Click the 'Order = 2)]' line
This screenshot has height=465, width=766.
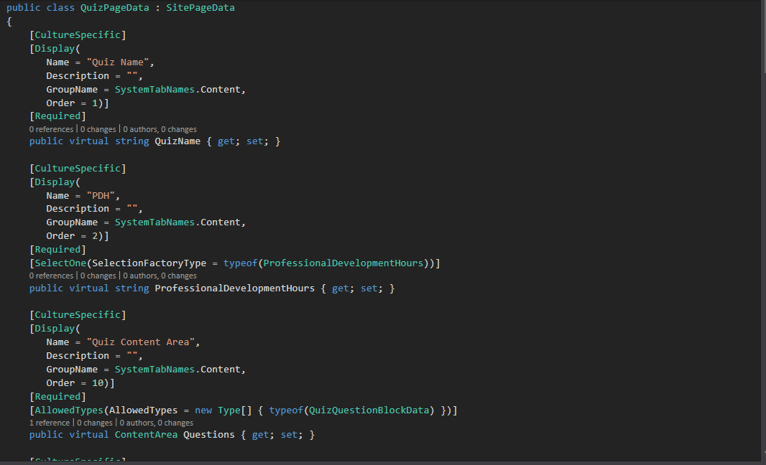pos(77,236)
